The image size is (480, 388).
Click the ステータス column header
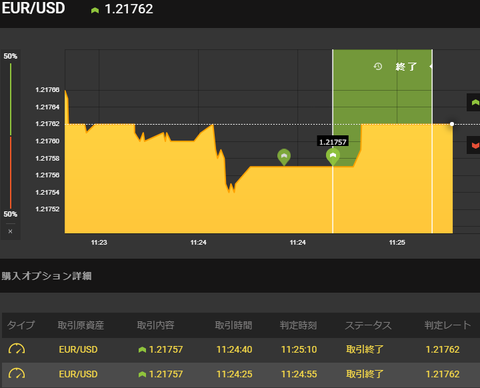point(368,325)
